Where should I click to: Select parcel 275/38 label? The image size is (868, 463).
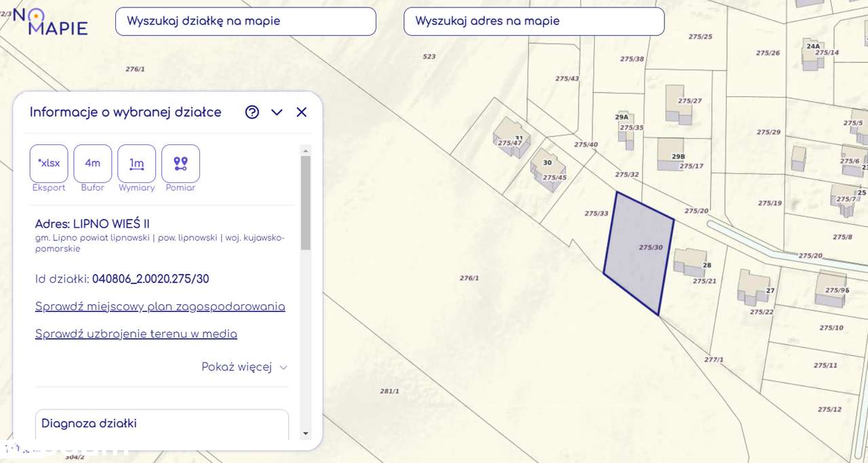click(x=632, y=59)
